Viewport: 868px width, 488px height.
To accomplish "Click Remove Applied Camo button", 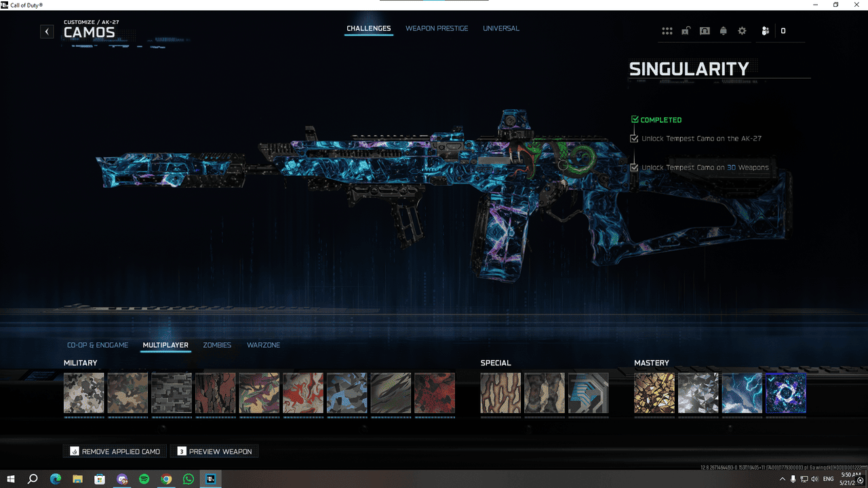I will (115, 451).
